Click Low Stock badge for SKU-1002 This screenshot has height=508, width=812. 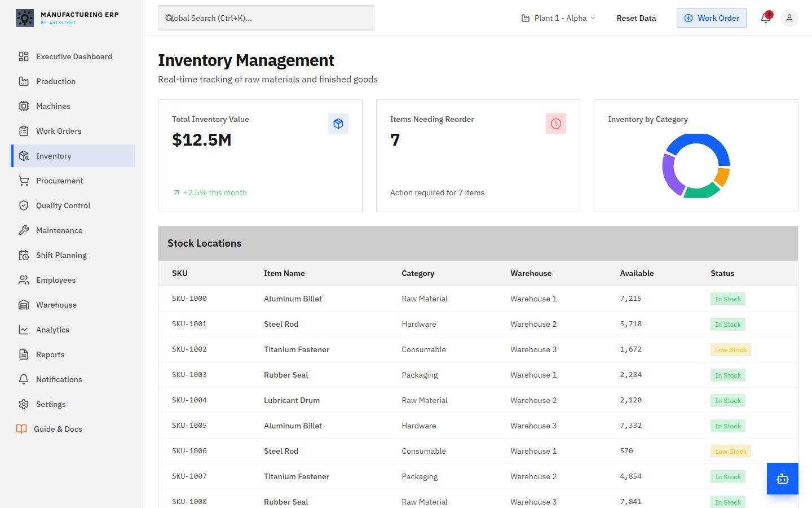coord(731,350)
